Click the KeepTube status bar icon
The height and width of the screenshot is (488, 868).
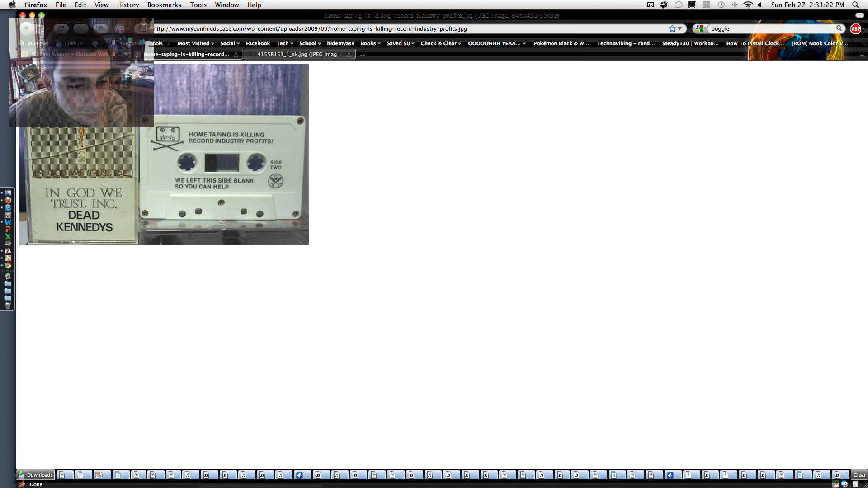click(x=835, y=484)
